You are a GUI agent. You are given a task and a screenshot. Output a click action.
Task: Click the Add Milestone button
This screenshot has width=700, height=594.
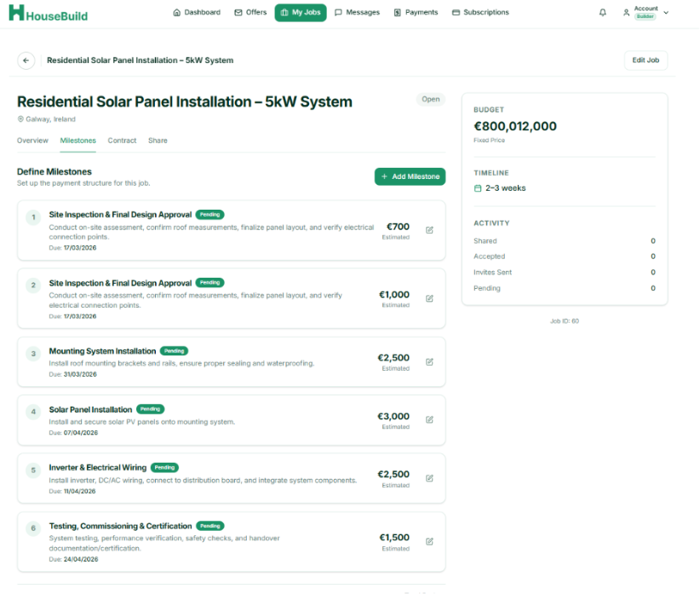(x=410, y=176)
